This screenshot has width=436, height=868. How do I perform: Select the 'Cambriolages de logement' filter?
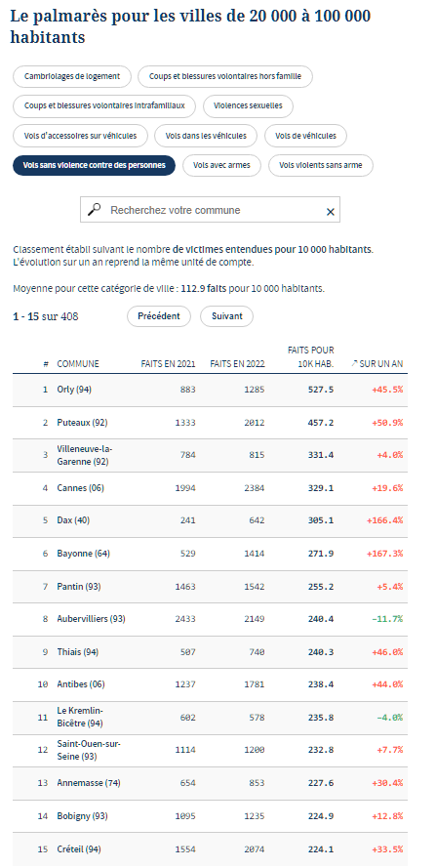[x=72, y=76]
